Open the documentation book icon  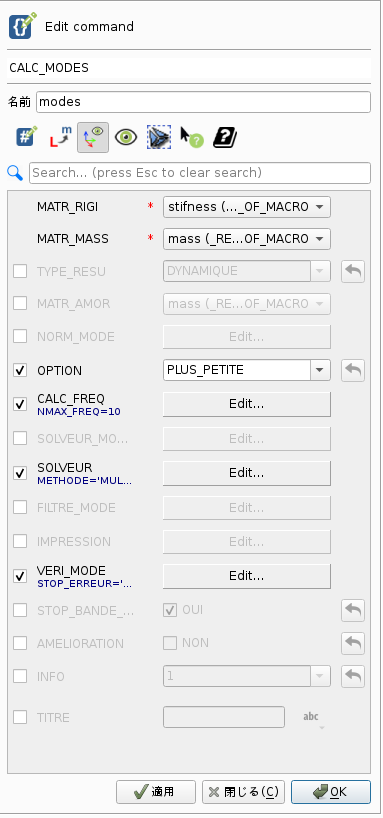(225, 137)
